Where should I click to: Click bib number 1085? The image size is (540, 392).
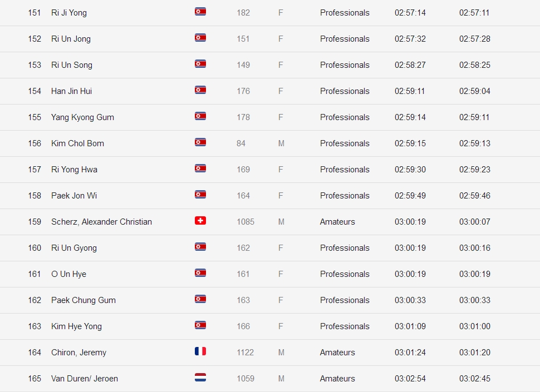click(x=246, y=222)
